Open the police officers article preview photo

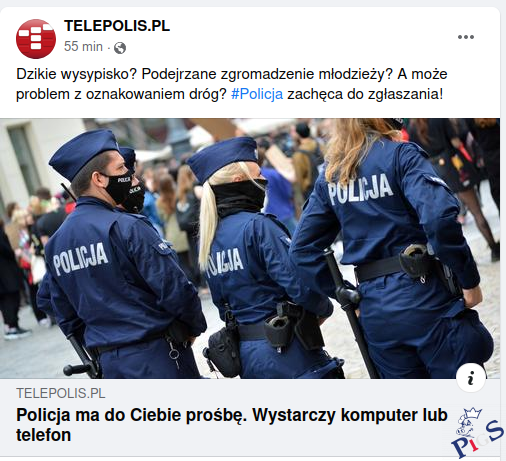point(250,248)
